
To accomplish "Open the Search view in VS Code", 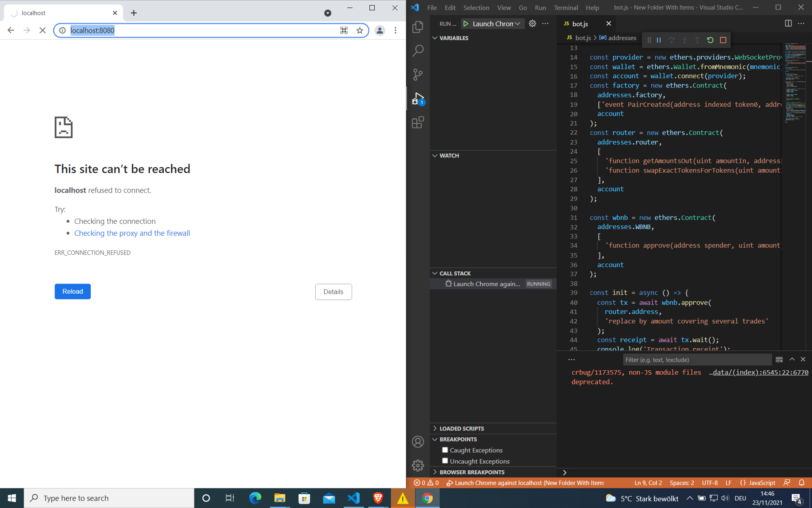I will tap(418, 51).
